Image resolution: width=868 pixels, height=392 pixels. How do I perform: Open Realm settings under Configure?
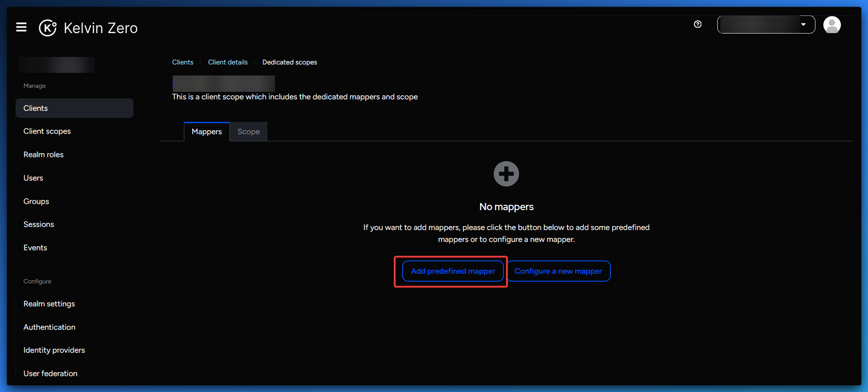point(49,304)
